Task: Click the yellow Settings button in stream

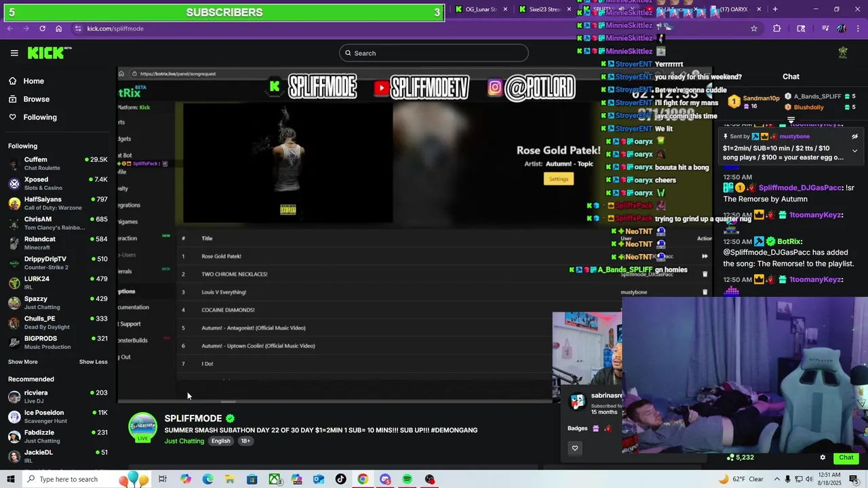Action: click(x=559, y=179)
